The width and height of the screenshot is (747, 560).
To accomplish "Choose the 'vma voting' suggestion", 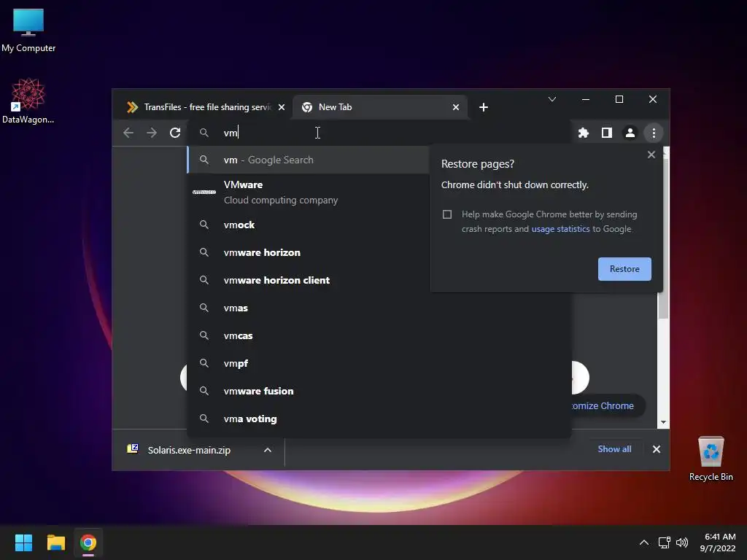I will [379, 419].
